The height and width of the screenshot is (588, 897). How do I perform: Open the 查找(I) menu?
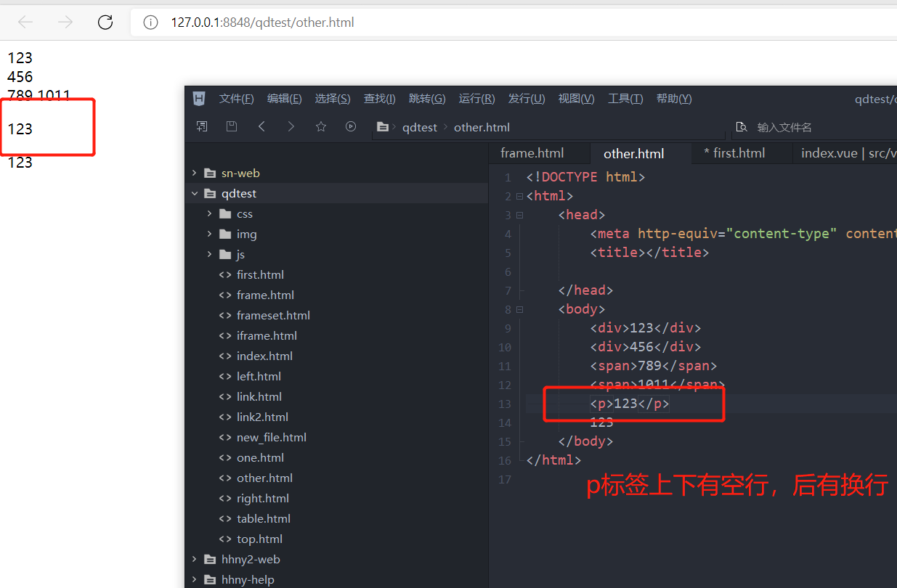pos(380,99)
